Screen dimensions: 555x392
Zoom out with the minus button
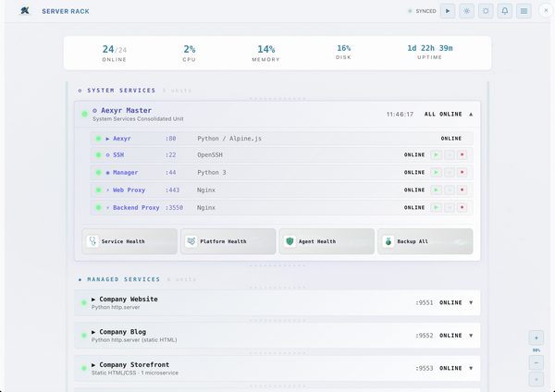click(x=536, y=362)
